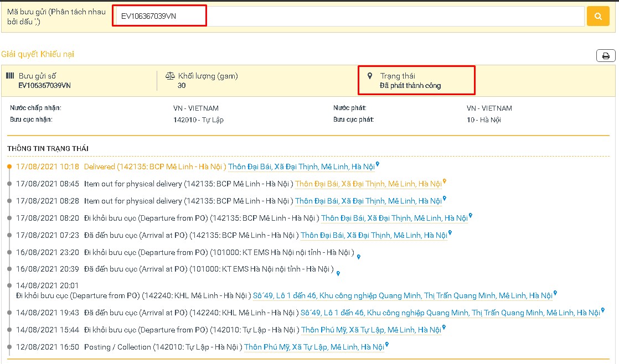The width and height of the screenshot is (619, 364).
Task: Click map pin icon on 17/08/2021 10:18 row
Action: pyautogui.click(x=378, y=164)
